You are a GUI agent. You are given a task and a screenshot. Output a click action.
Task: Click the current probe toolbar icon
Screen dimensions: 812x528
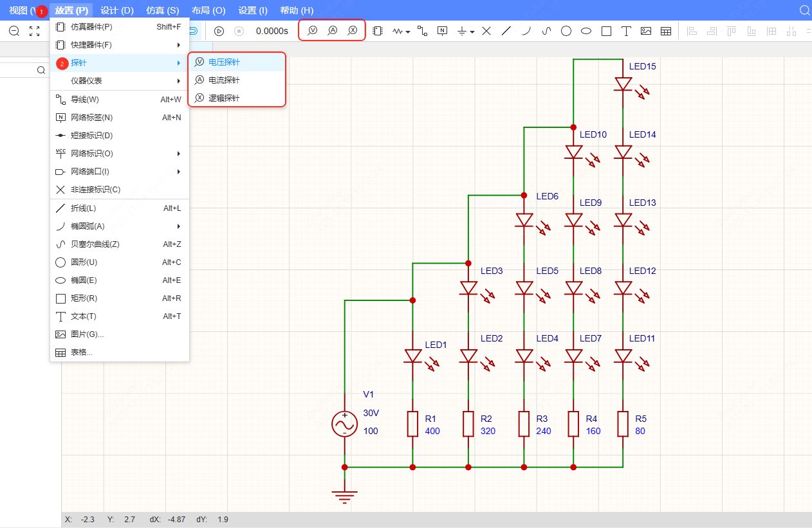[332, 31]
